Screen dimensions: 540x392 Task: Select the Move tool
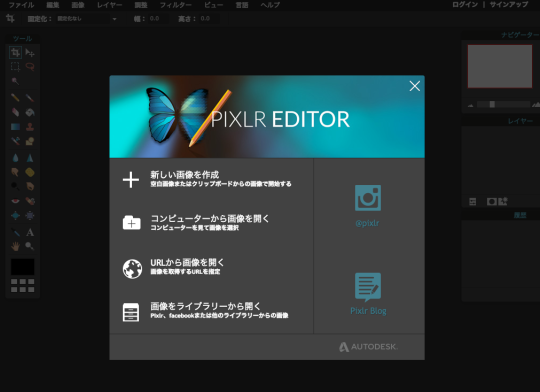pyautogui.click(x=30, y=53)
